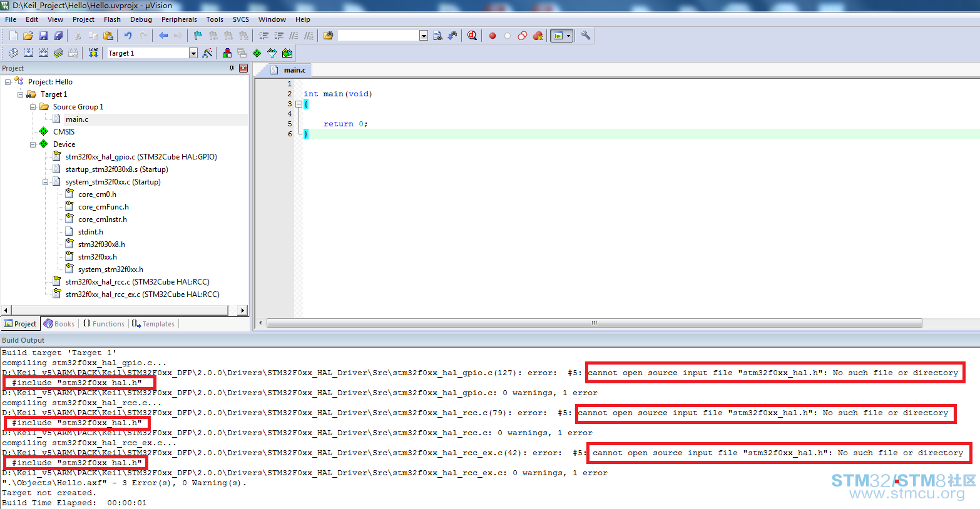Switch to the Functions panel tab

[x=104, y=324]
